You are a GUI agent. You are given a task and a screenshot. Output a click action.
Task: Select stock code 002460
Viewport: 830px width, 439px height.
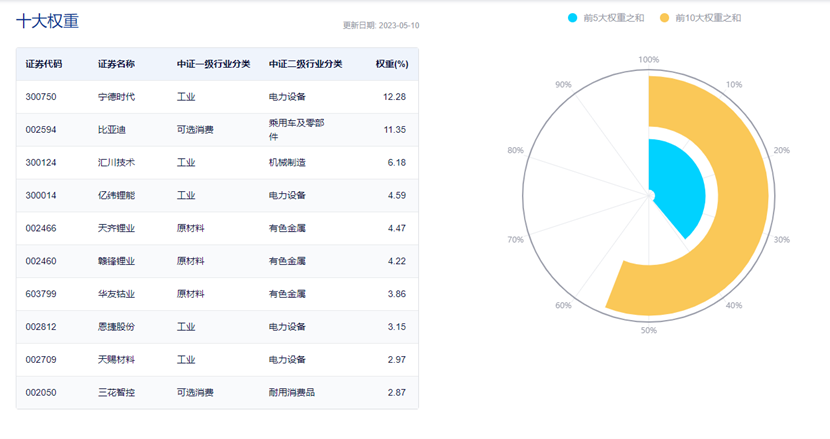pos(41,261)
